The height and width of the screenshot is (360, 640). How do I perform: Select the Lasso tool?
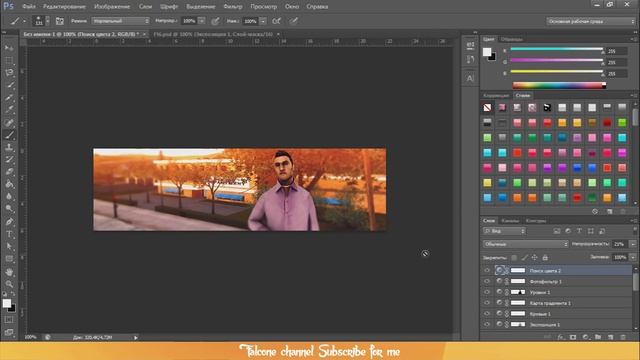click(x=9, y=73)
